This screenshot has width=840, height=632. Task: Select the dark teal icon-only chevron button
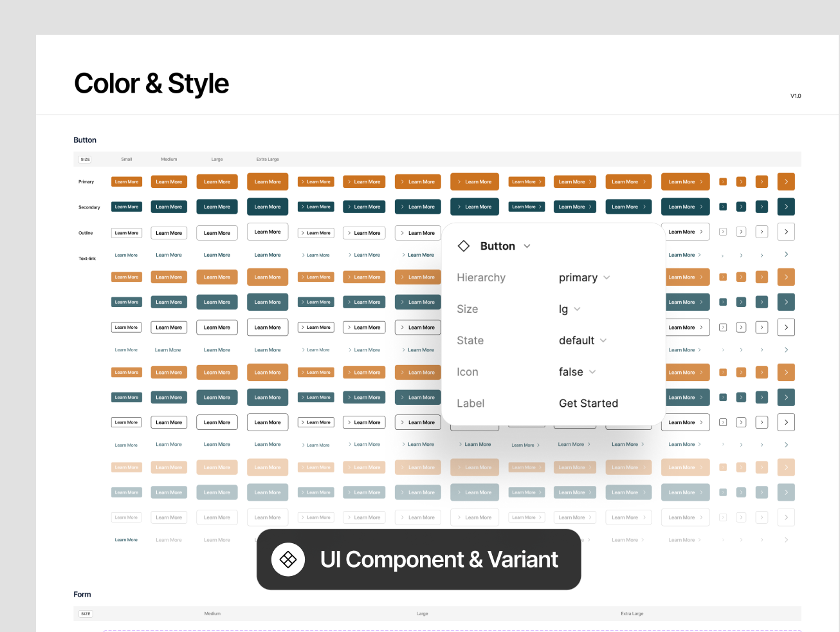[x=785, y=207]
